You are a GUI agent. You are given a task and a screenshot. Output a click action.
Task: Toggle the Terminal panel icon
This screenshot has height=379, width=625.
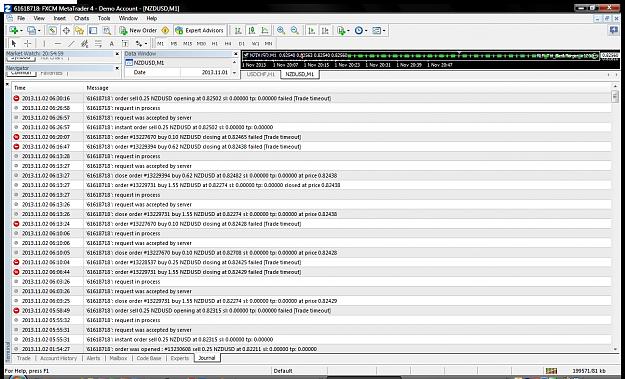click(93, 30)
